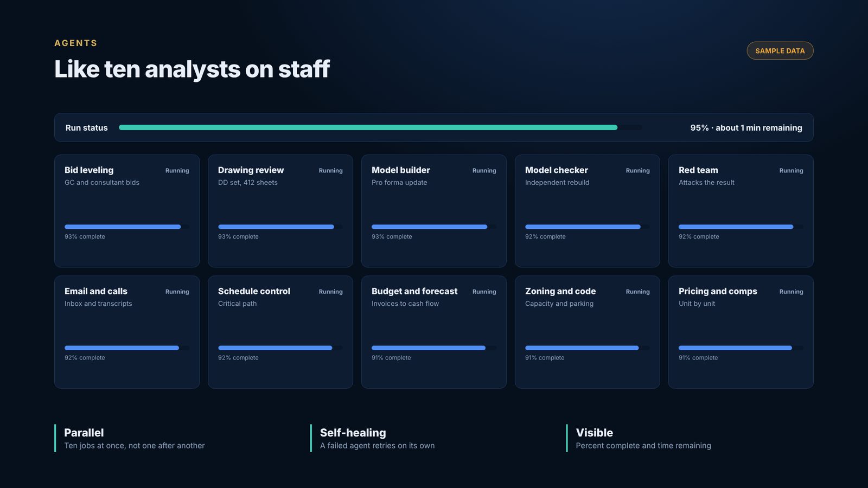Open the Zoning and code card title

(x=560, y=291)
